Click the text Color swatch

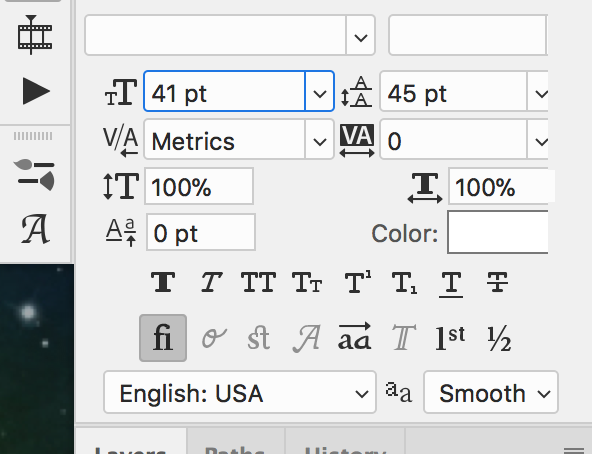pos(498,232)
